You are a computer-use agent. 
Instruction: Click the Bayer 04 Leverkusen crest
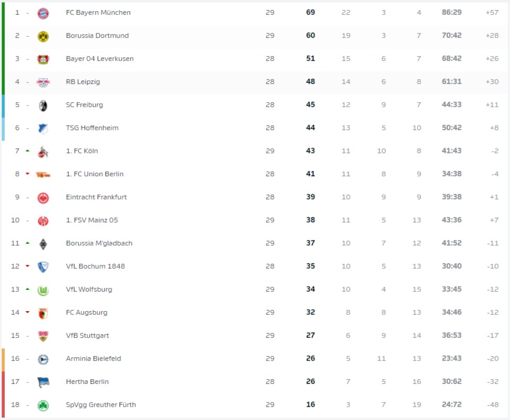click(x=43, y=59)
